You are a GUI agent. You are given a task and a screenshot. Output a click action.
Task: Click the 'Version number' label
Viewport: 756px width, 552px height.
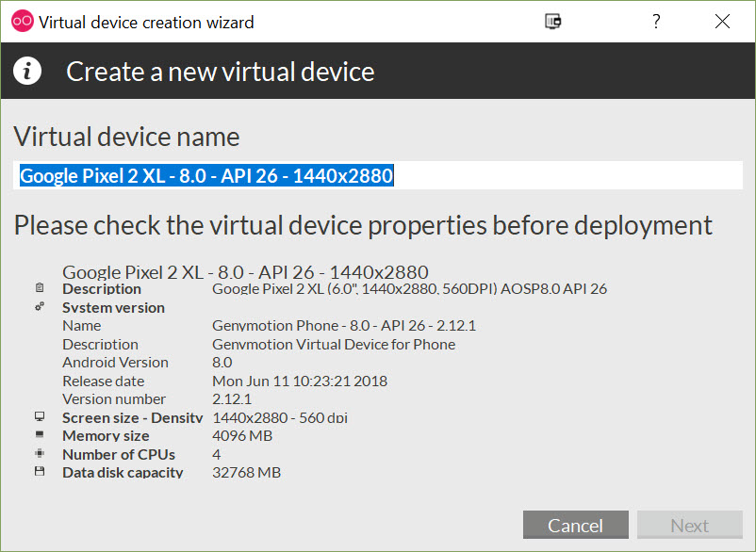(114, 398)
